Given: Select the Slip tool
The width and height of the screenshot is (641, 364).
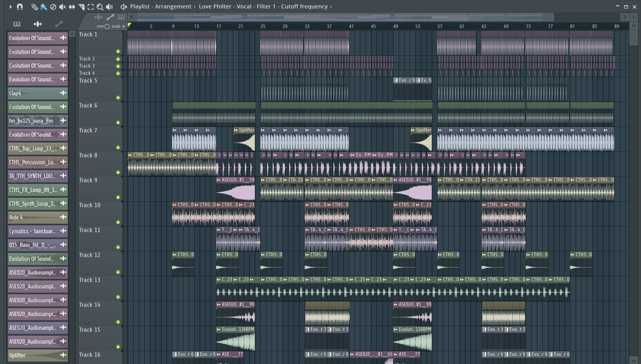Looking at the screenshot, I should pyautogui.click(x=72, y=7).
